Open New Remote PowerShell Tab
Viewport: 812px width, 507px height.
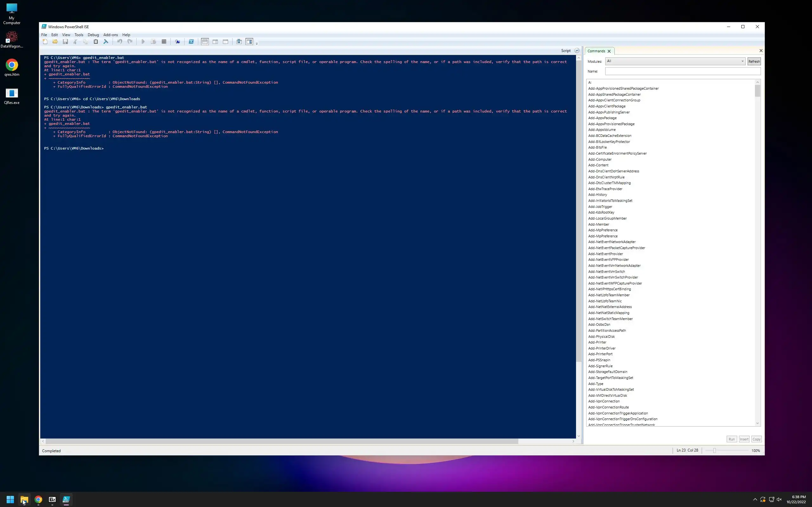pyautogui.click(x=178, y=42)
